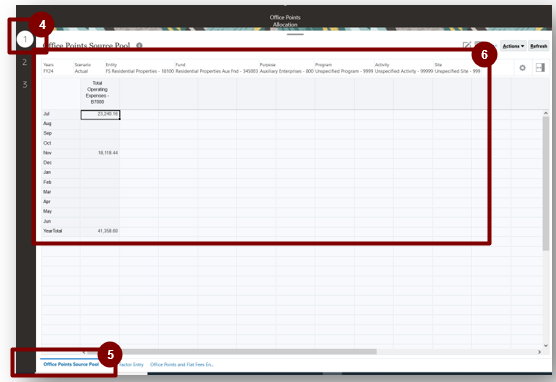Click the Jan row header
This screenshot has width=556, height=382.
coord(61,172)
